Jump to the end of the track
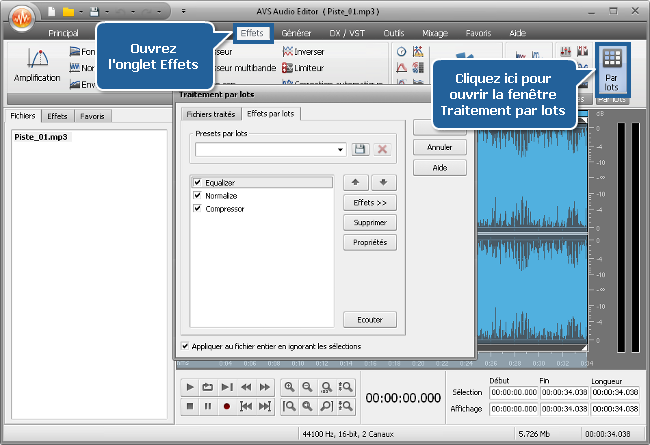Screen dimensions: 650x445 coord(264,406)
